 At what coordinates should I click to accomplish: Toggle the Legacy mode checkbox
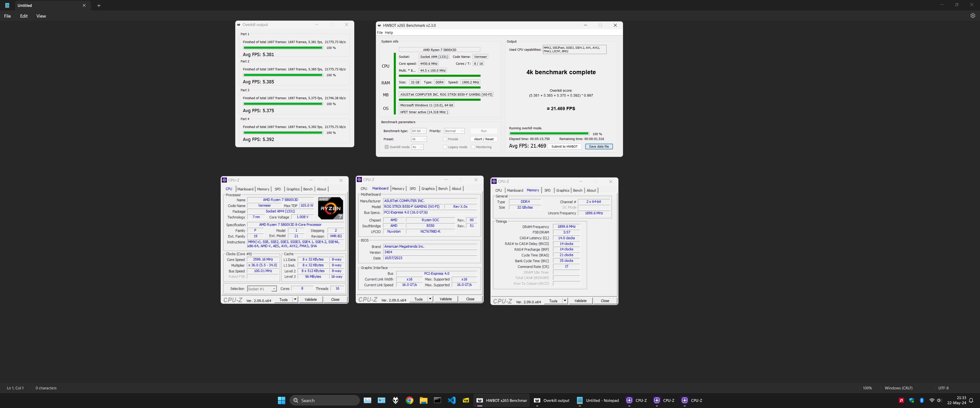(445, 147)
